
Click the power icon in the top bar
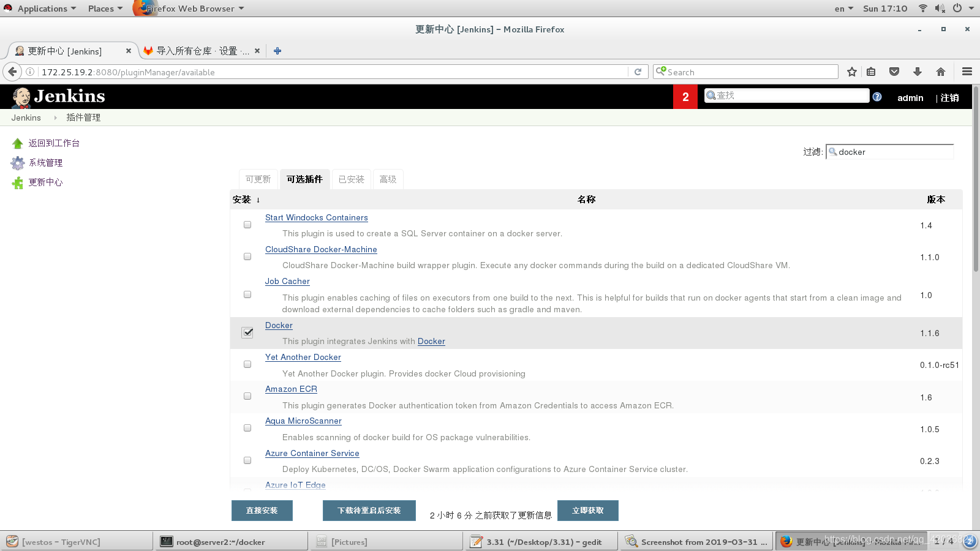[957, 8]
